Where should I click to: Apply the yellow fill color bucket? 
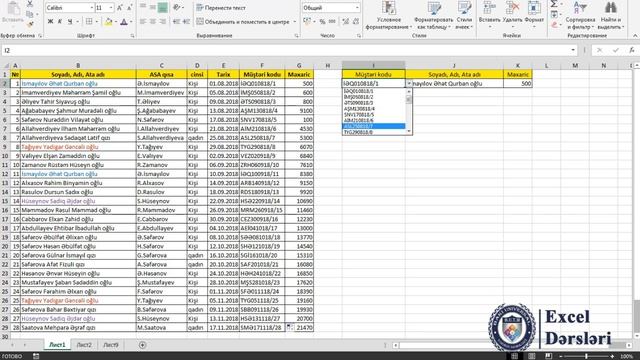[108, 22]
